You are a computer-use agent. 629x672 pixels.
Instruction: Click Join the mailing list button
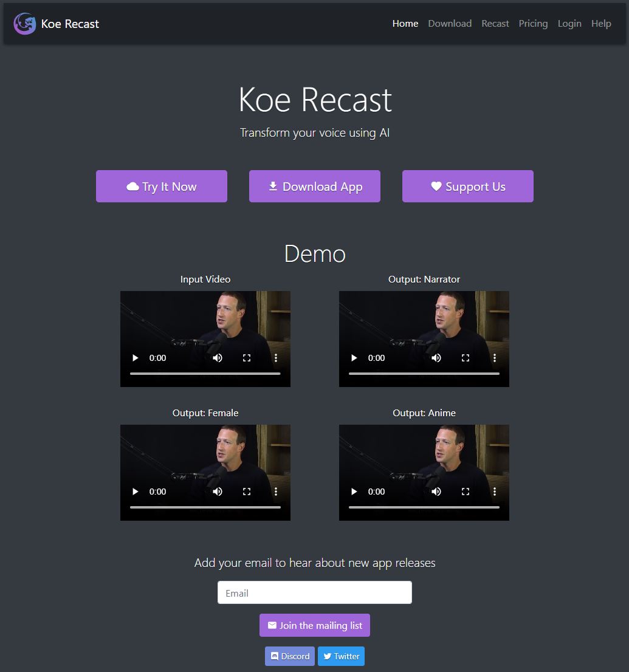point(315,625)
